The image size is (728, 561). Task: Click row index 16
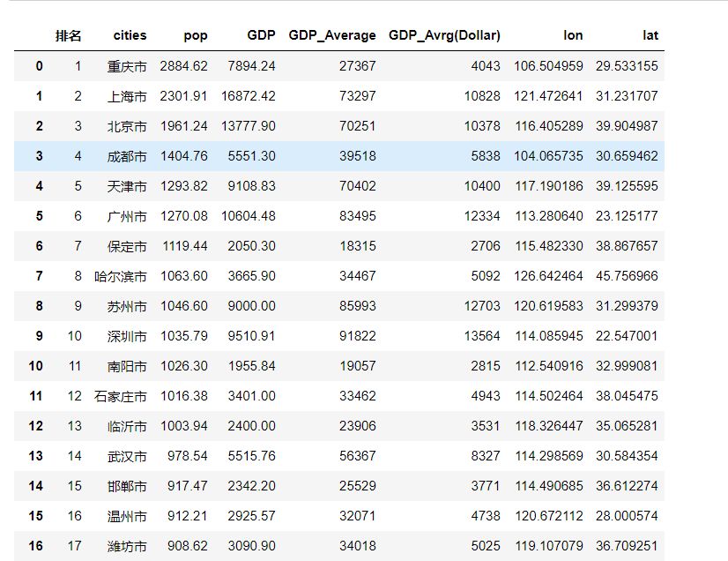click(x=36, y=546)
